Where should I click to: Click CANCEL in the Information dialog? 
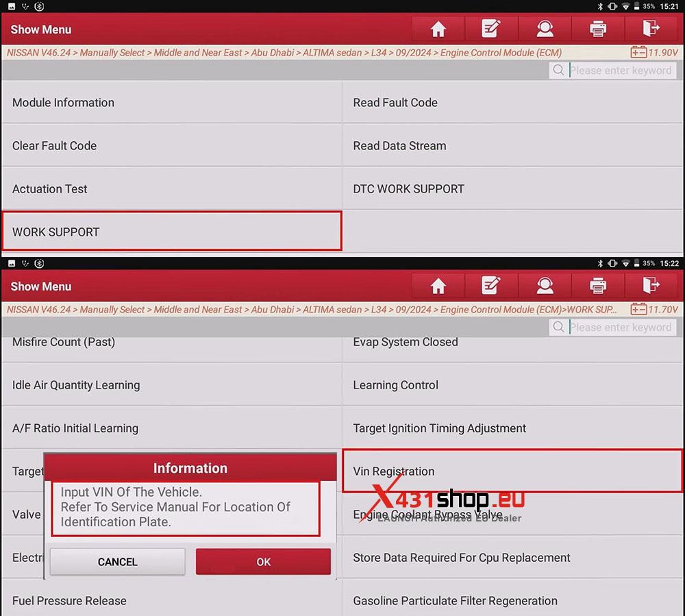[118, 562]
